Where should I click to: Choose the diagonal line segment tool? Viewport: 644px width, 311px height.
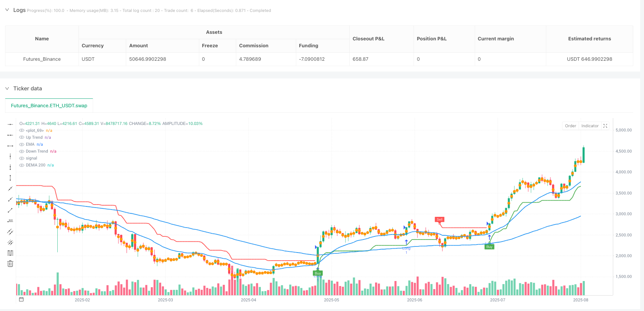(10, 210)
